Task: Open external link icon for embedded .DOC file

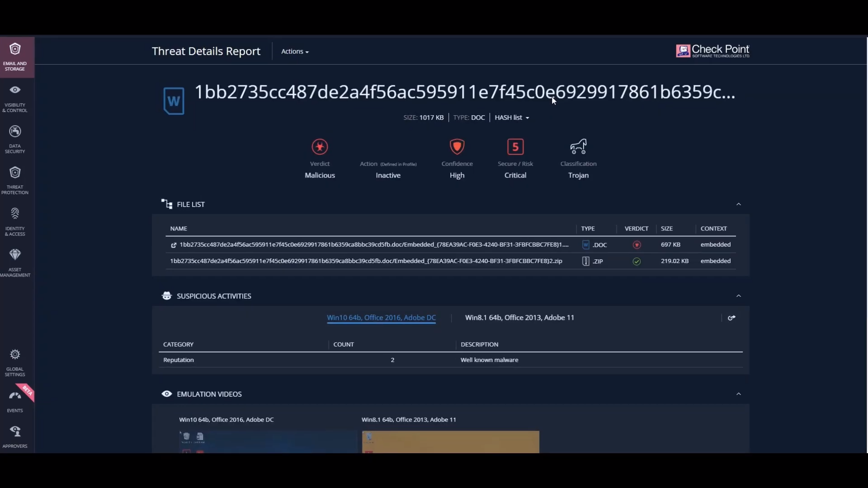Action: pos(174,245)
